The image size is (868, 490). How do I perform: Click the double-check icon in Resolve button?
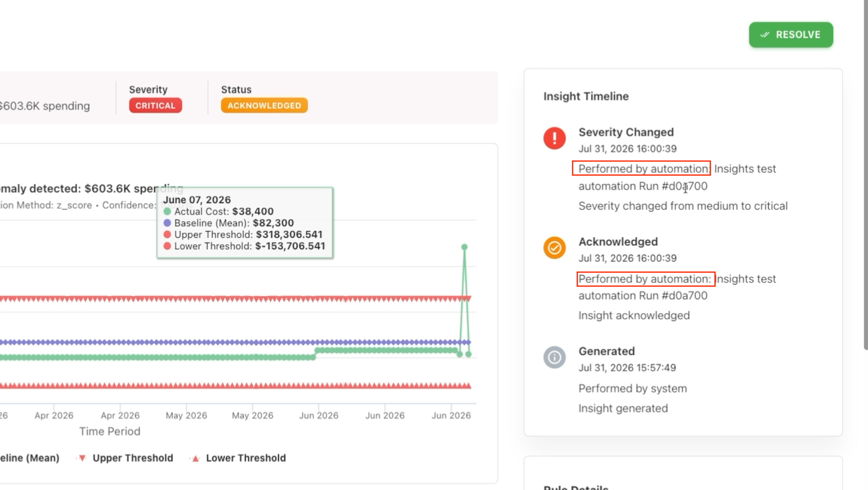pyautogui.click(x=765, y=35)
